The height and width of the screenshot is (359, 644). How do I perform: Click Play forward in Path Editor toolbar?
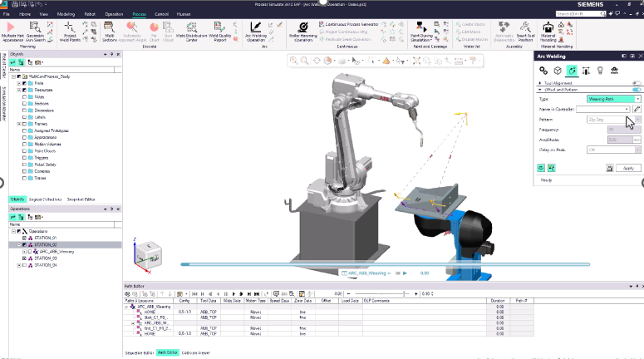(x=234, y=293)
